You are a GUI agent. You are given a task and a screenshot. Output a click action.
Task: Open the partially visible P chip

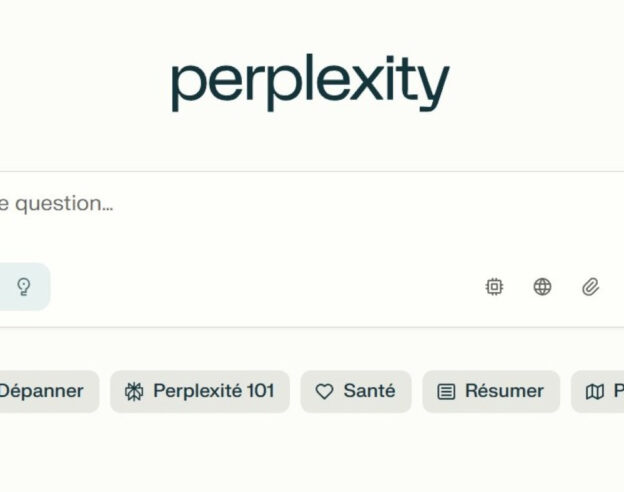597,391
